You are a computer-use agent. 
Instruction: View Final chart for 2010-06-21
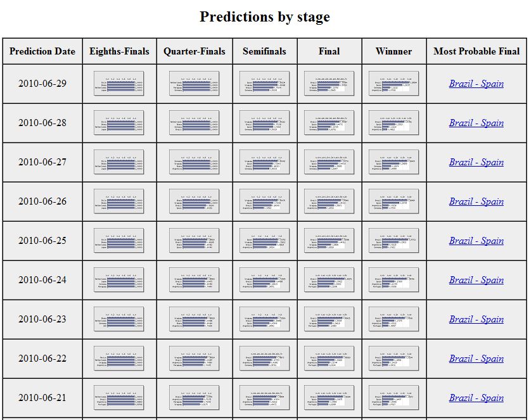click(x=329, y=398)
